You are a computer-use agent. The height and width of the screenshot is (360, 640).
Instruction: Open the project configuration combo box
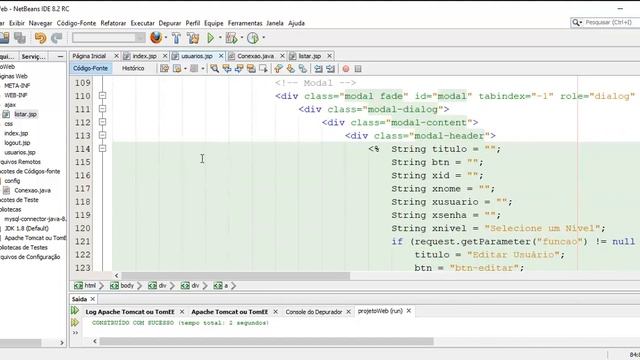[109, 38]
